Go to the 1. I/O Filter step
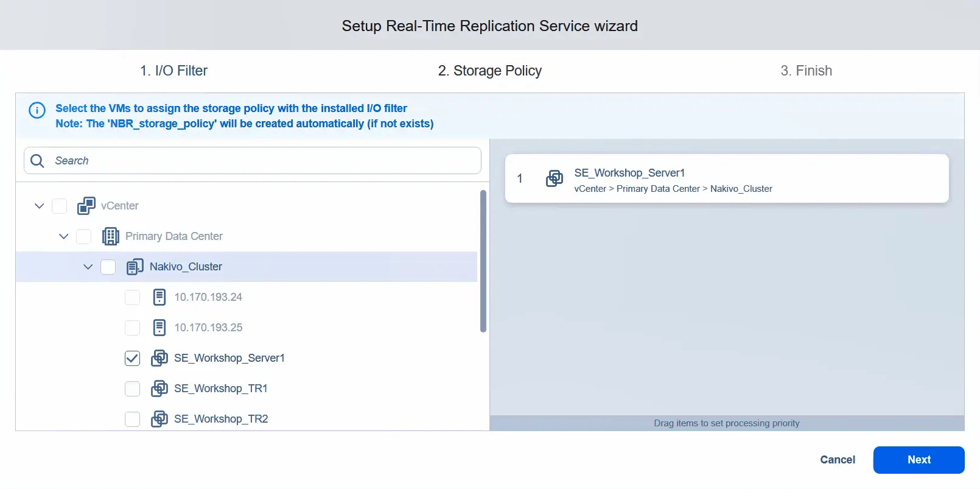980x489 pixels. (173, 71)
